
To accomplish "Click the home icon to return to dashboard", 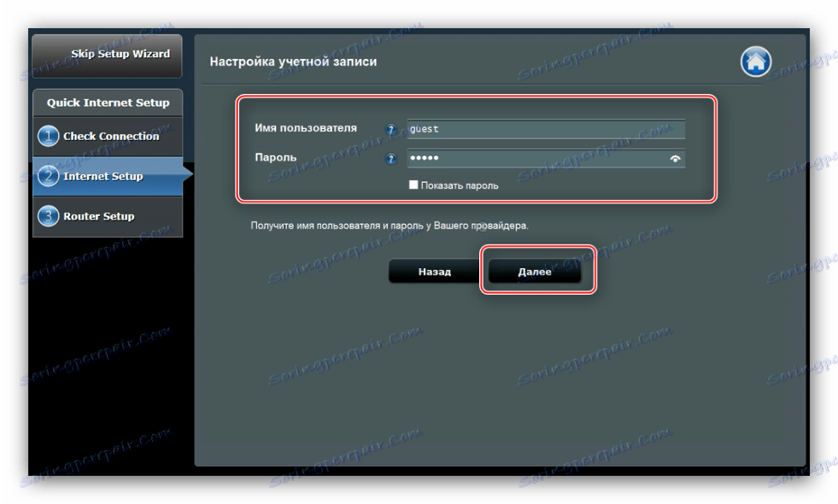I will tap(755, 61).
